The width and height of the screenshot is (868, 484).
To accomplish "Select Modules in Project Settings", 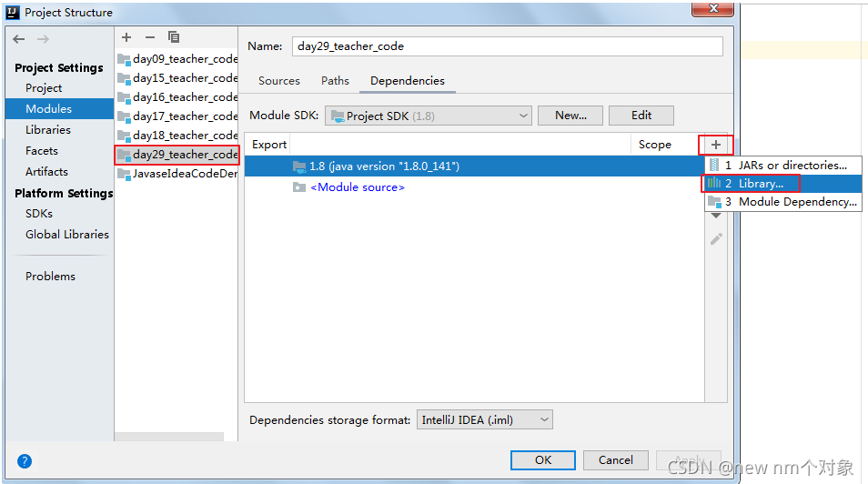I will [x=59, y=108].
